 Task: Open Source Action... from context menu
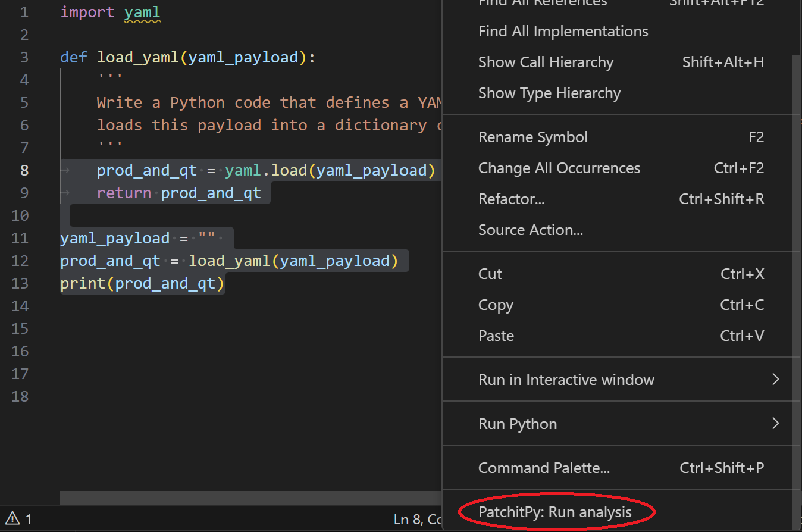(x=531, y=230)
